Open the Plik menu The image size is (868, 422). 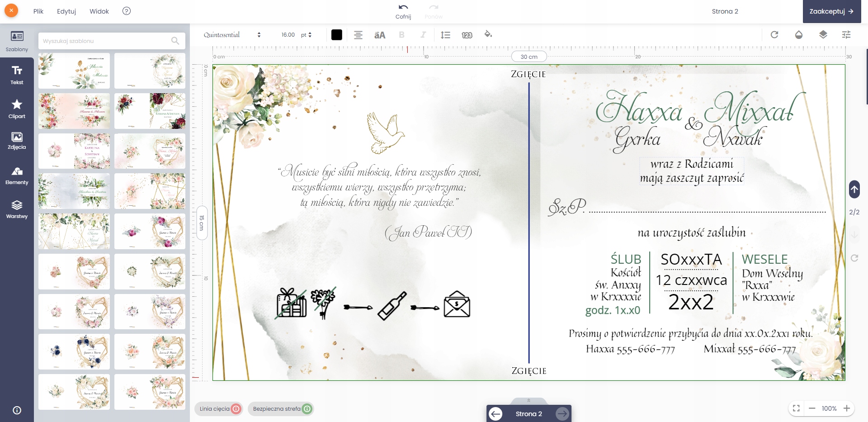38,11
